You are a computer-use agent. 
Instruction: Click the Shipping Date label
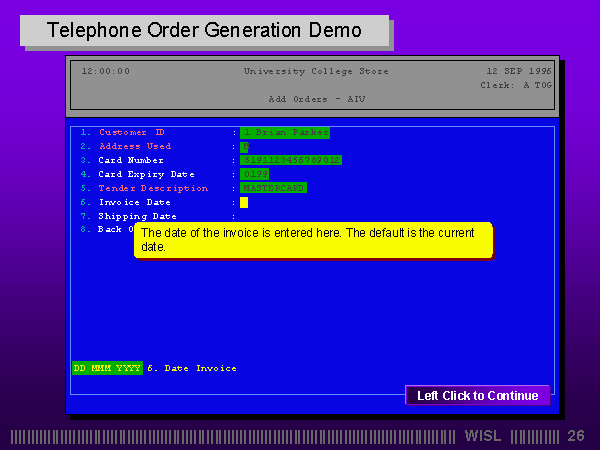tap(137, 216)
